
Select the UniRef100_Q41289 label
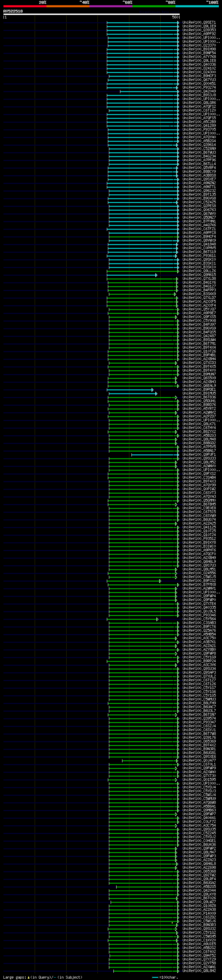click(199, 125)
